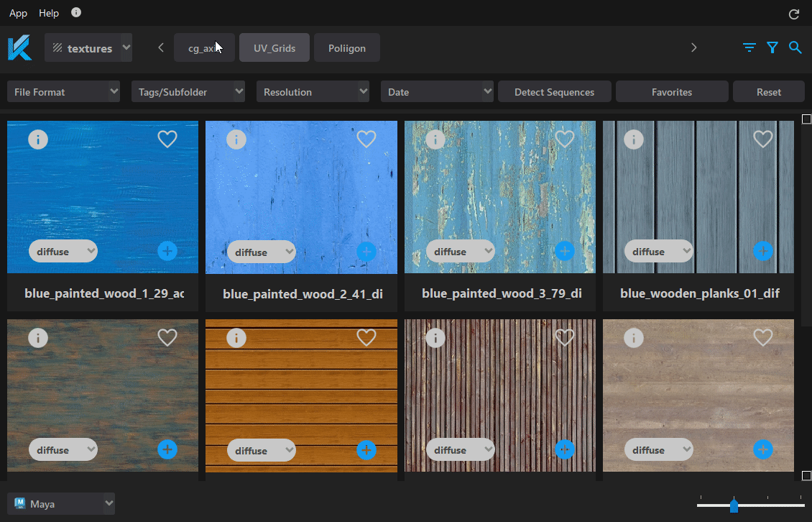Viewport: 812px width, 522px height.
Task: Favorite the beige wood texture
Action: click(763, 337)
